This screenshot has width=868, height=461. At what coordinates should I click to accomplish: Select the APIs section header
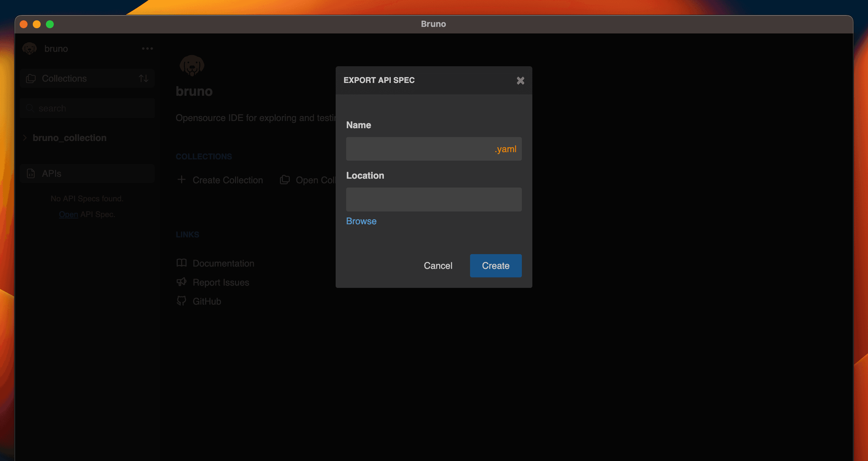87,173
